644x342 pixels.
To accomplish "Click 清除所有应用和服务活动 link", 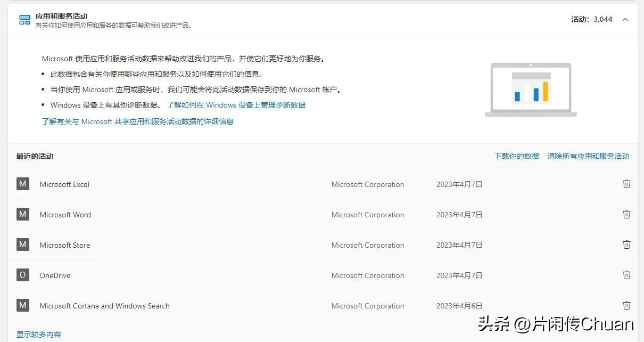I will [588, 156].
